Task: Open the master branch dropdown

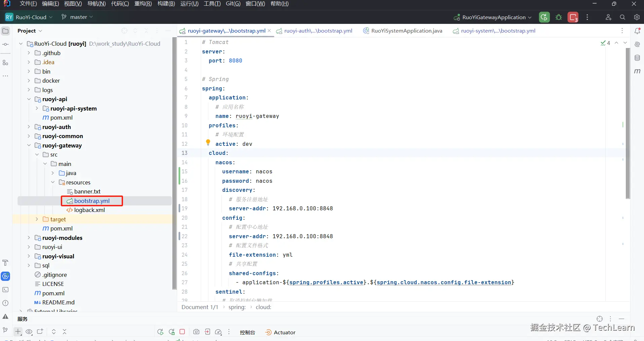Action: point(77,17)
